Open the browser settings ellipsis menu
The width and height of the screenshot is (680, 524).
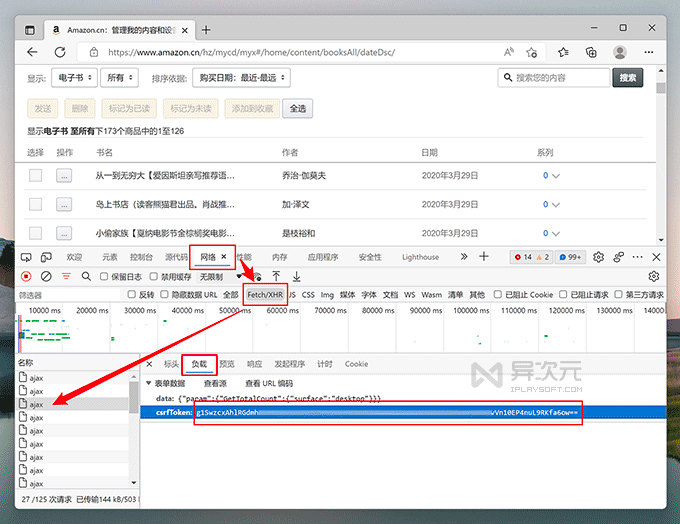(649, 52)
